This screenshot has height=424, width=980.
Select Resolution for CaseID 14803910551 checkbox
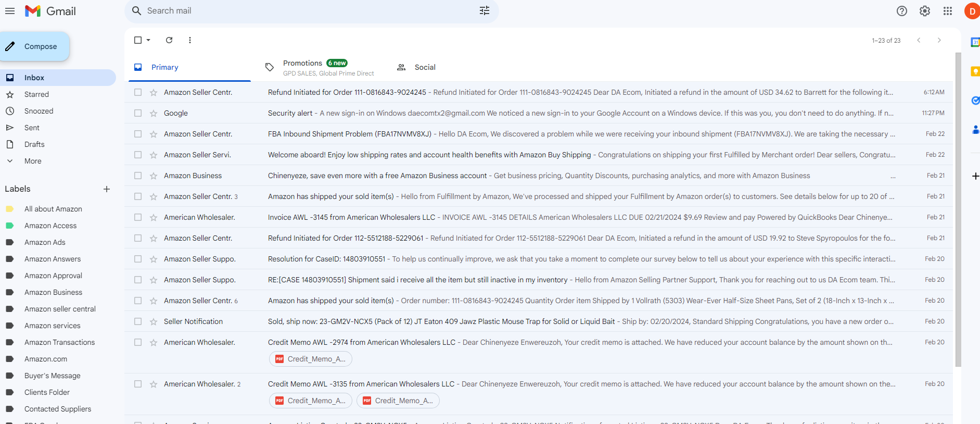coord(138,259)
